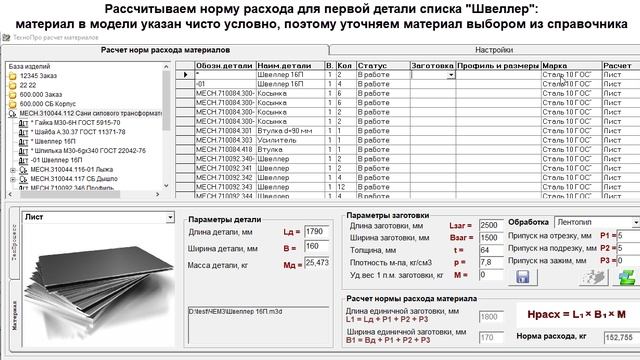This screenshot has width=640, height=360.
Task: Open the Обработка Лентопил dropdown
Action: tap(636, 222)
